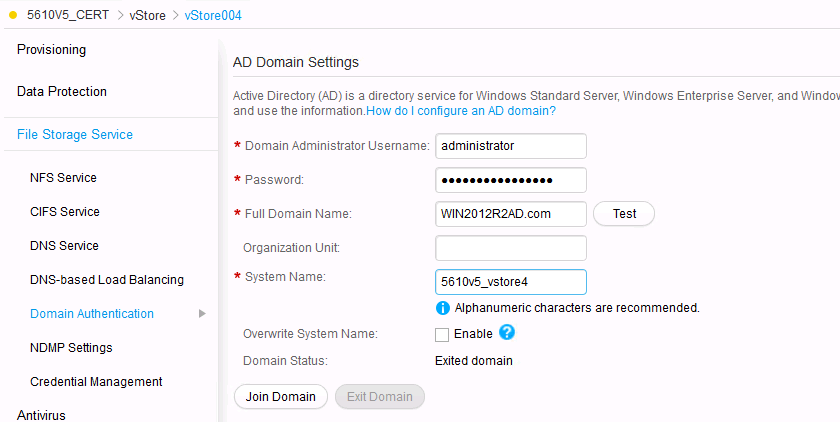
Task: Open DNS-based Load Balancing settings
Action: click(x=107, y=280)
